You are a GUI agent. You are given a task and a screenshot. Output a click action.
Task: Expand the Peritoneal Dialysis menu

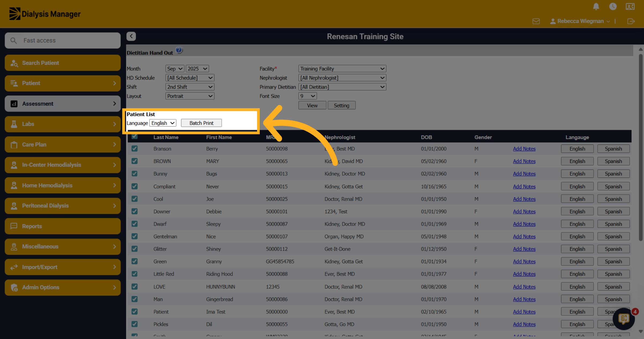pos(63,206)
